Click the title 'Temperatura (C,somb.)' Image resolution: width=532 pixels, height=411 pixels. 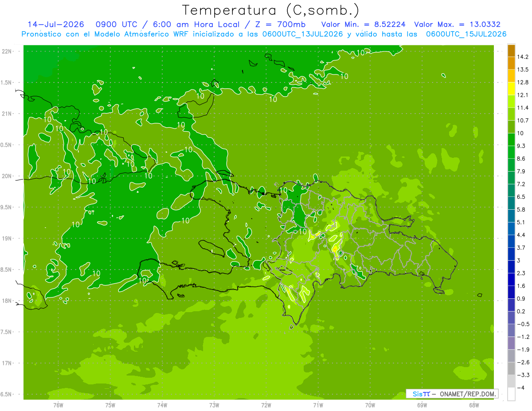[x=271, y=11]
